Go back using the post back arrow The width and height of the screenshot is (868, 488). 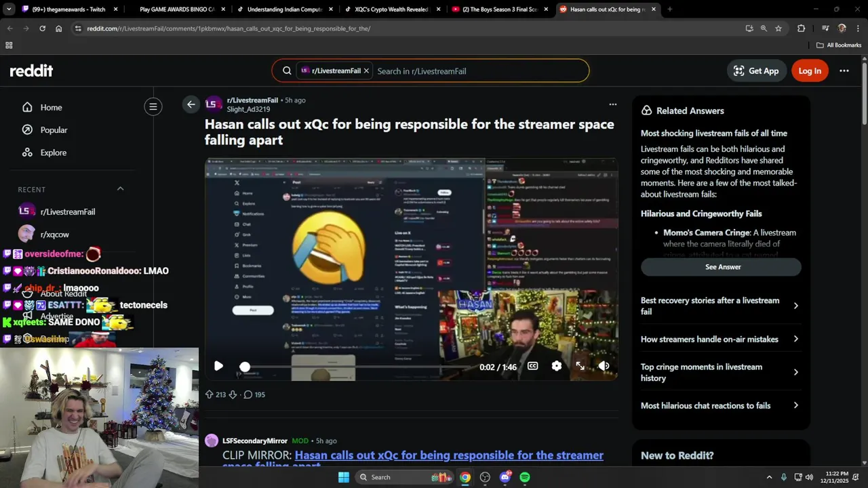[x=191, y=104]
